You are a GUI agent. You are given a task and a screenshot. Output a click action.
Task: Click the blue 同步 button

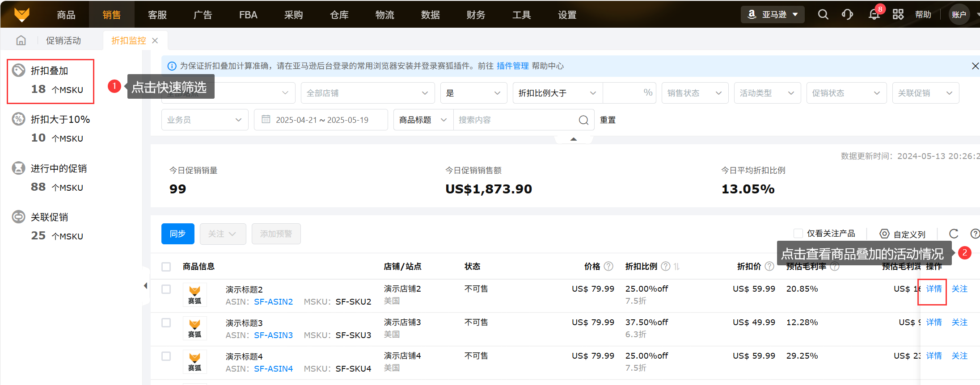tap(177, 234)
